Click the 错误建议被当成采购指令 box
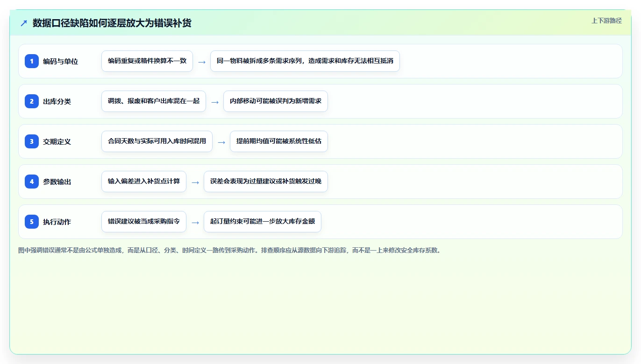This screenshot has width=641, height=364. [144, 222]
